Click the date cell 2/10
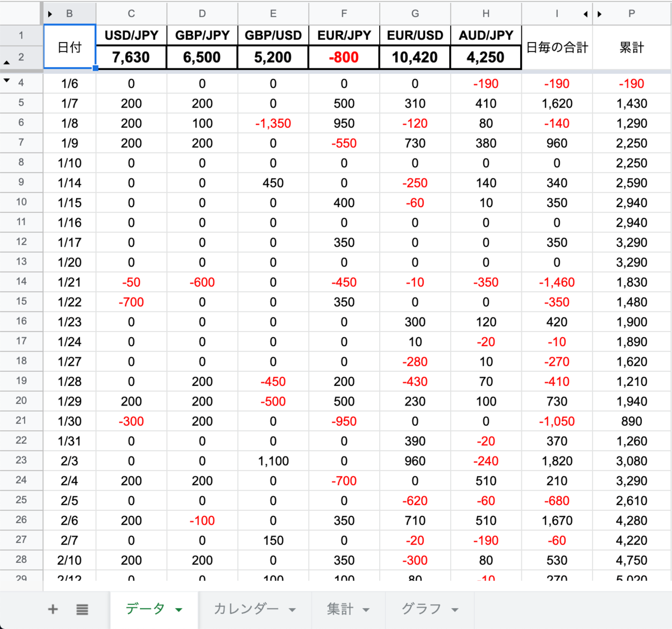The image size is (672, 629). pyautogui.click(x=69, y=560)
